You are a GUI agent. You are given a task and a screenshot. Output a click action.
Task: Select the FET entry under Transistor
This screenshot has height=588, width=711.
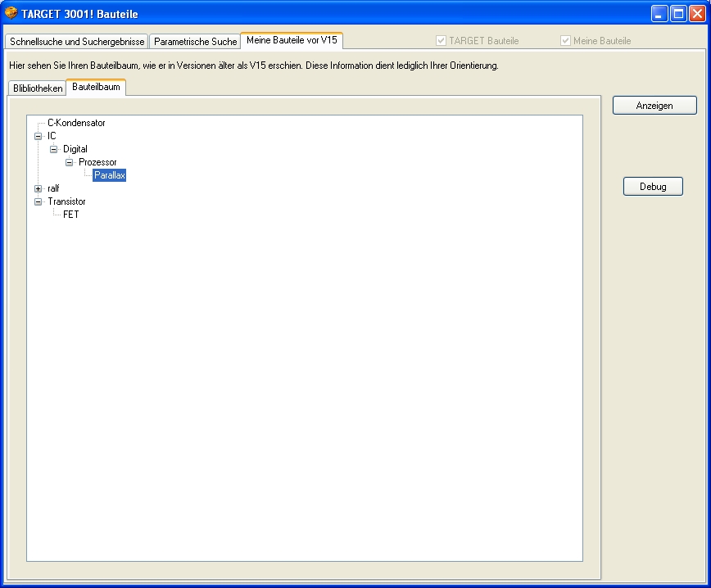(71, 215)
